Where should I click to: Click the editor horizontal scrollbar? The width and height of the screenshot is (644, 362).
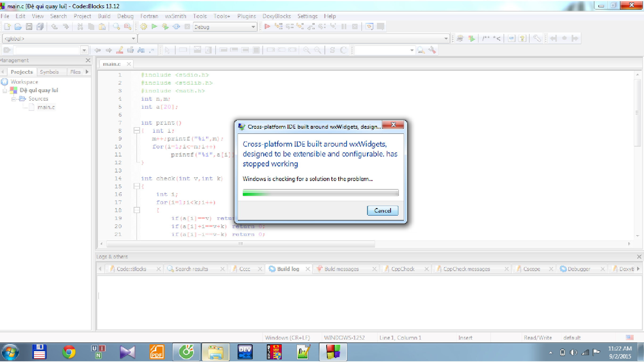coord(240,244)
